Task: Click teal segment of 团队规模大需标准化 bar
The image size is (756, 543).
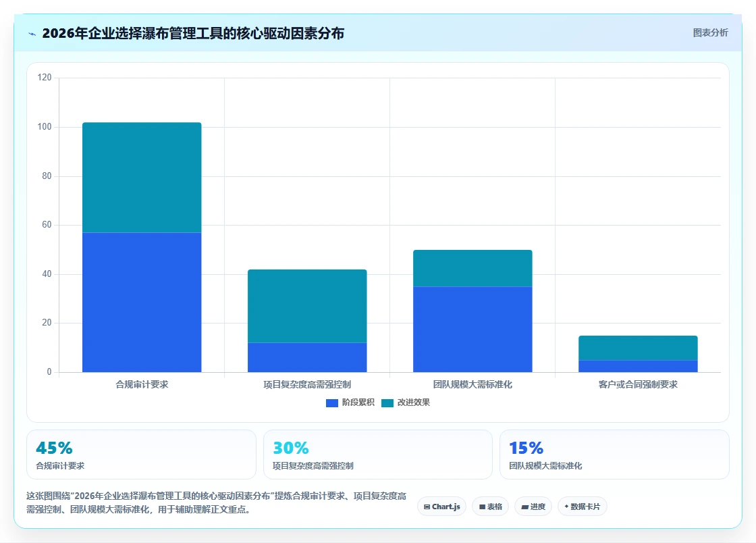Action: pos(473,268)
